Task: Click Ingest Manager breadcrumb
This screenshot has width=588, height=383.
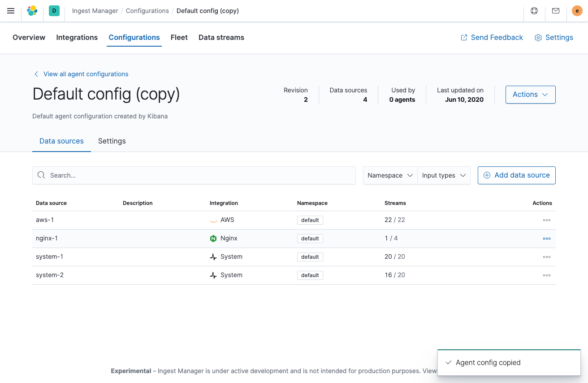Action: pos(95,11)
